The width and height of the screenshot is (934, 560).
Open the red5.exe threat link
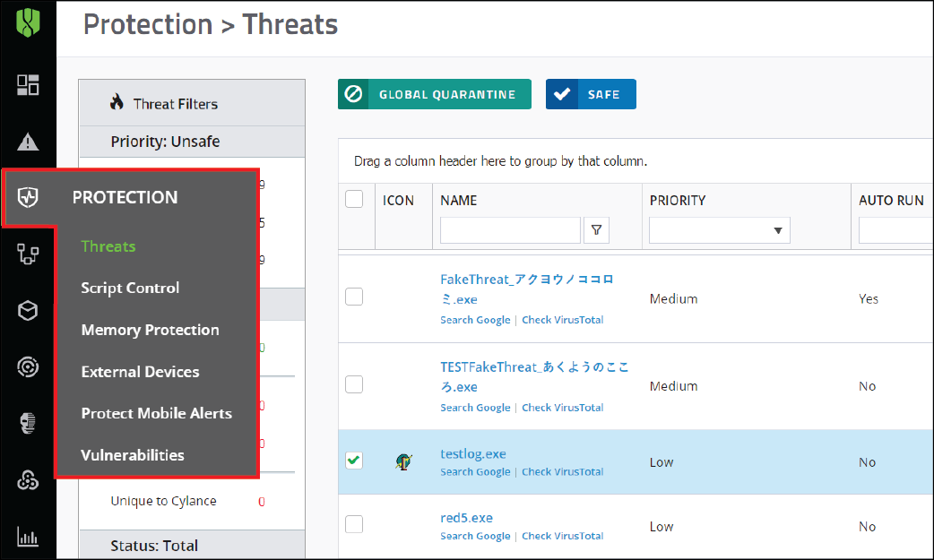pyautogui.click(x=466, y=518)
